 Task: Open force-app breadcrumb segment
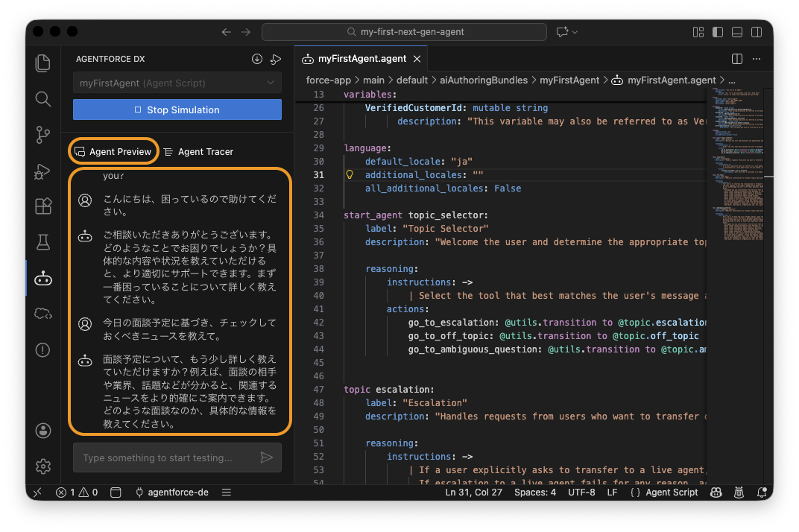coord(328,80)
